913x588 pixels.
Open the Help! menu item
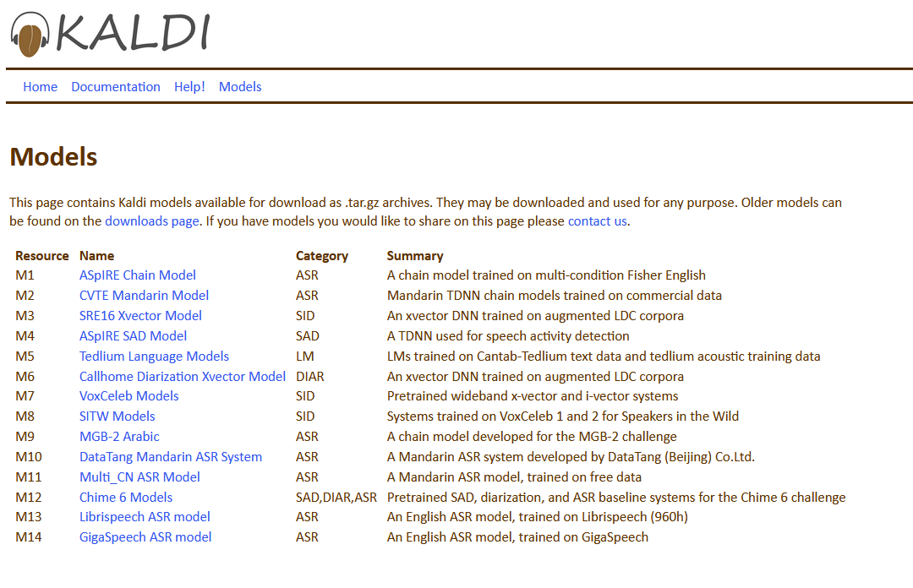(190, 87)
